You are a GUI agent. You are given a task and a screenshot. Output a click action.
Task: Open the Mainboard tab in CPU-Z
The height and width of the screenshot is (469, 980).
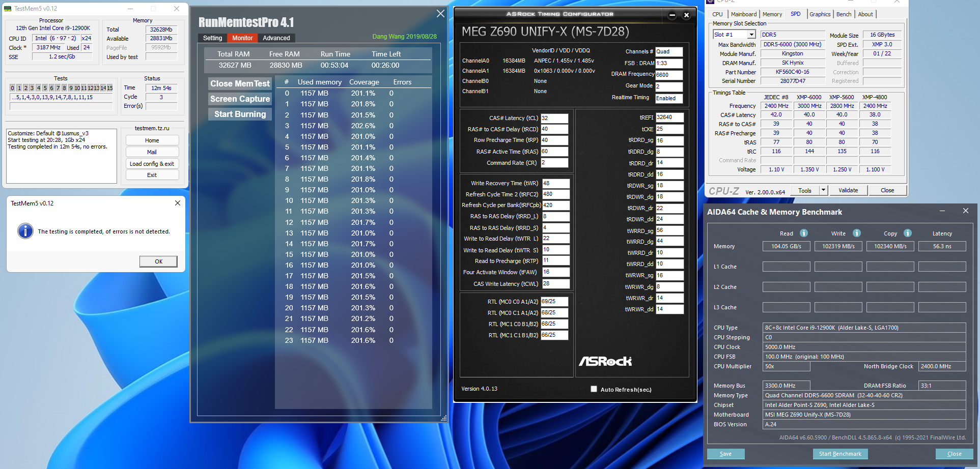pyautogui.click(x=744, y=14)
